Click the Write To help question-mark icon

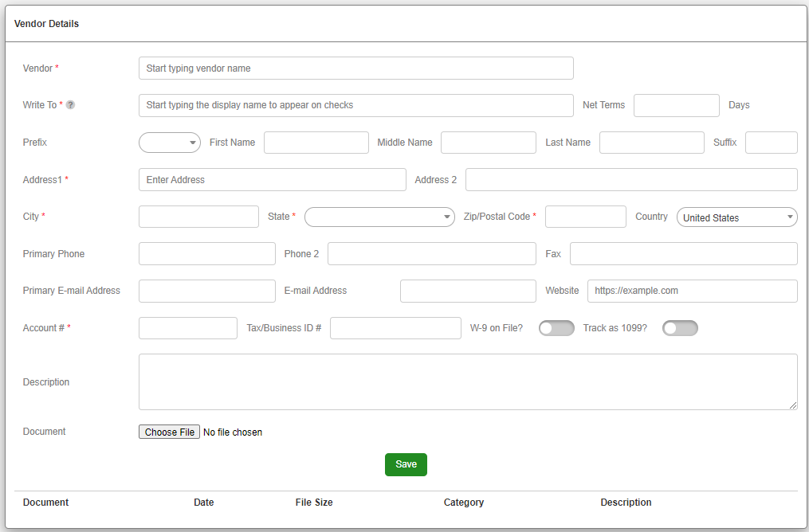click(71, 104)
